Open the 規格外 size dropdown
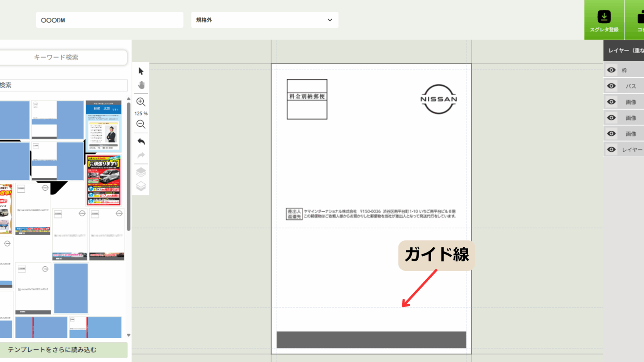This screenshot has height=362, width=644. (x=264, y=20)
